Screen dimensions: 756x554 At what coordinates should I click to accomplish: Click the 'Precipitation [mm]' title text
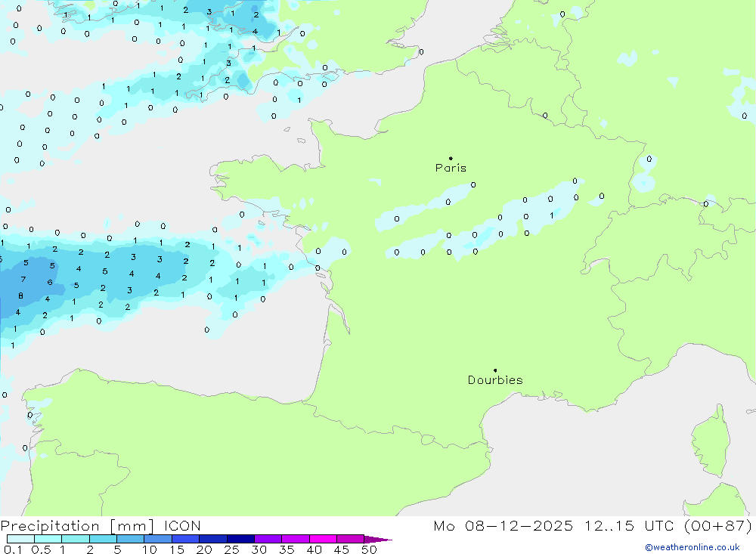click(x=77, y=526)
